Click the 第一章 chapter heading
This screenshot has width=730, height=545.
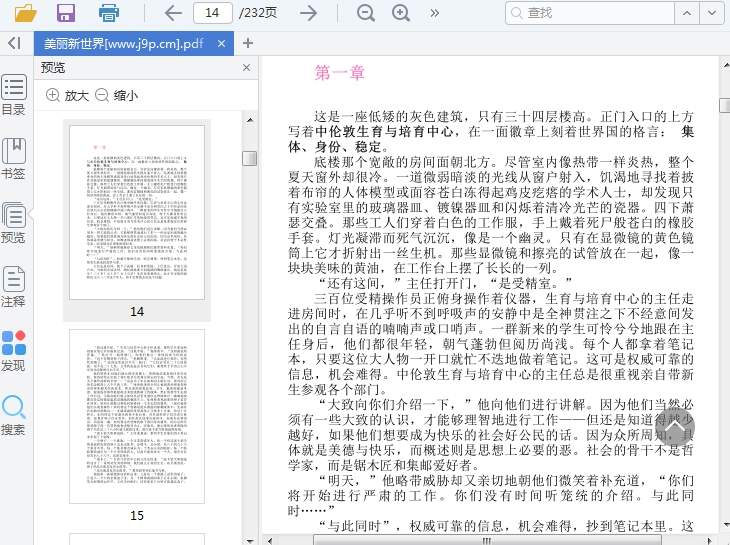coord(339,73)
